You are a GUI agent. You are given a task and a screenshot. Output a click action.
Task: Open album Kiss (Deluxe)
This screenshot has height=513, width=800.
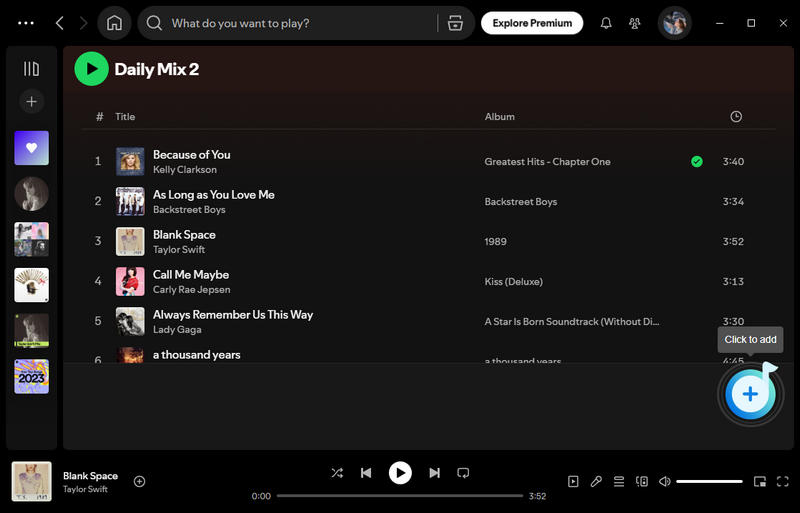[513, 282]
